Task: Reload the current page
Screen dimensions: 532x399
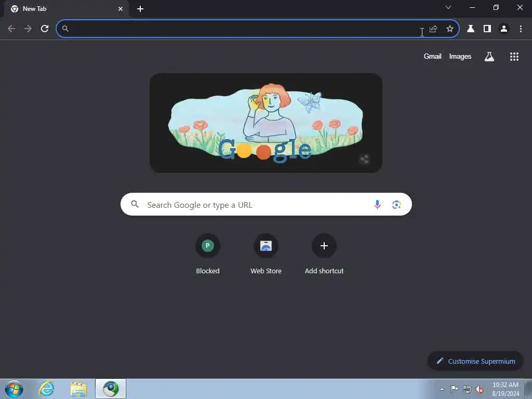Action: [x=45, y=29]
